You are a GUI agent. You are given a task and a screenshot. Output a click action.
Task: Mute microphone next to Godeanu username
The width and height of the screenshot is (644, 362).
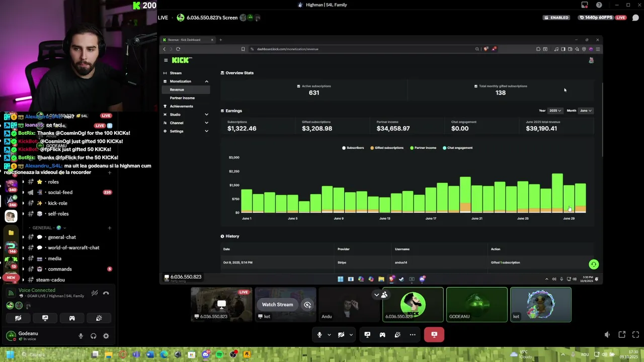[80, 336]
